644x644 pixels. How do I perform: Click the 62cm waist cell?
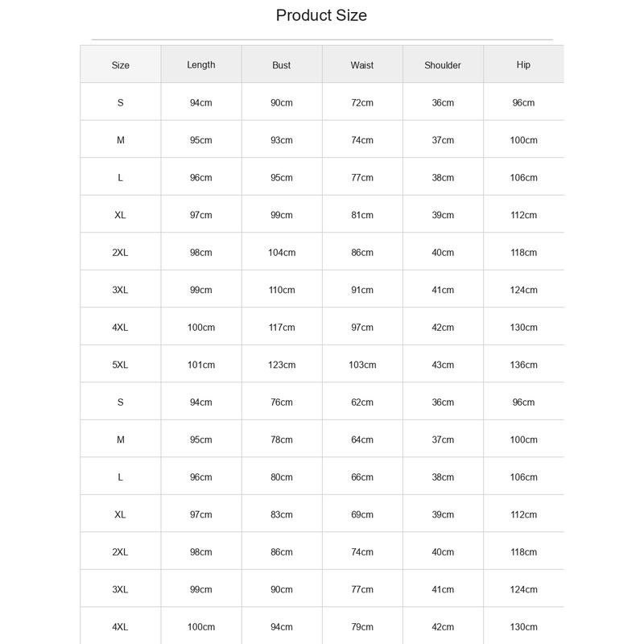pyautogui.click(x=362, y=402)
